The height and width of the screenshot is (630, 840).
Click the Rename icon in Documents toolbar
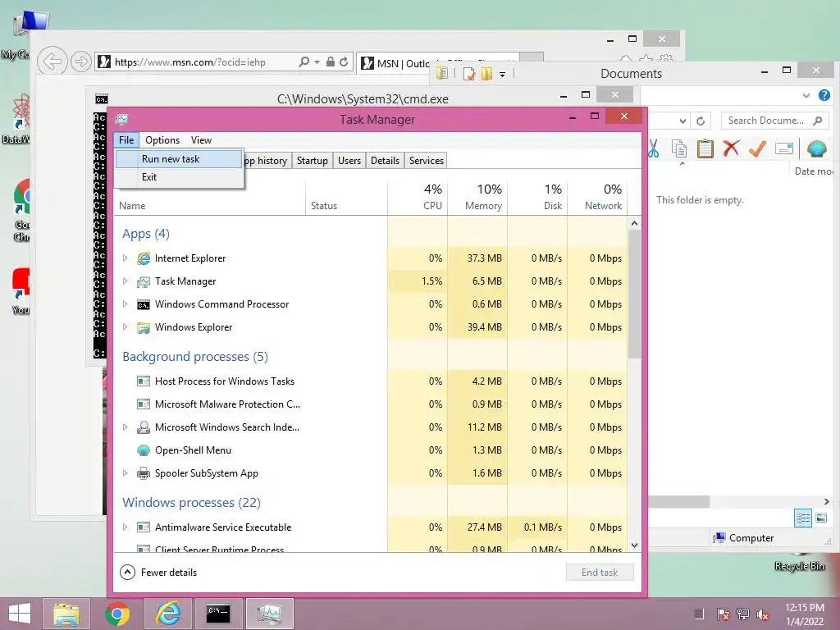783,148
